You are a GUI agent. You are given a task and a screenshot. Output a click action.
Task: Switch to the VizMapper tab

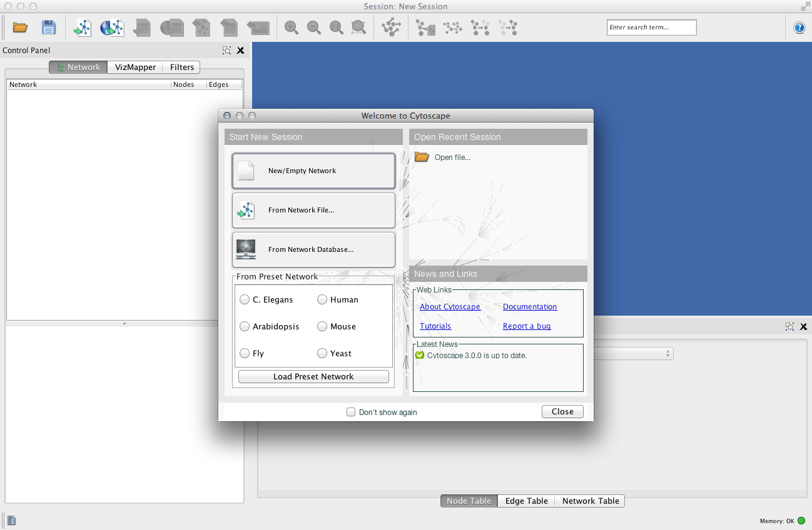click(135, 67)
